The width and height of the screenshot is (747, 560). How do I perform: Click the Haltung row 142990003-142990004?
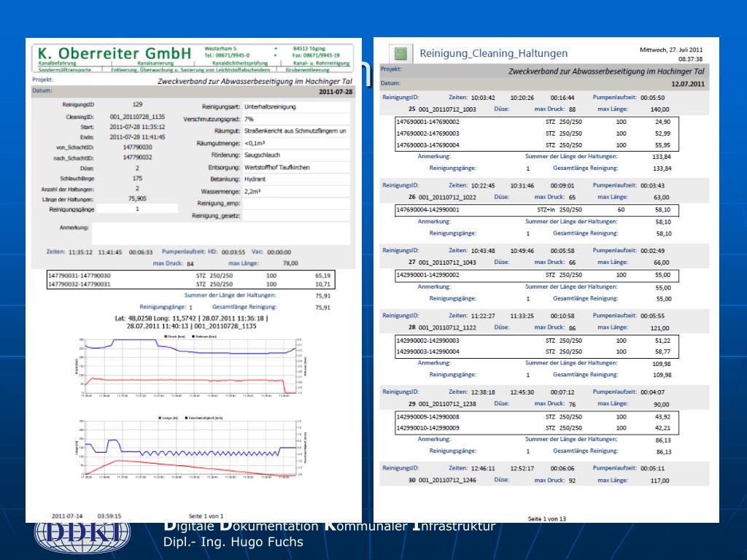click(537, 352)
